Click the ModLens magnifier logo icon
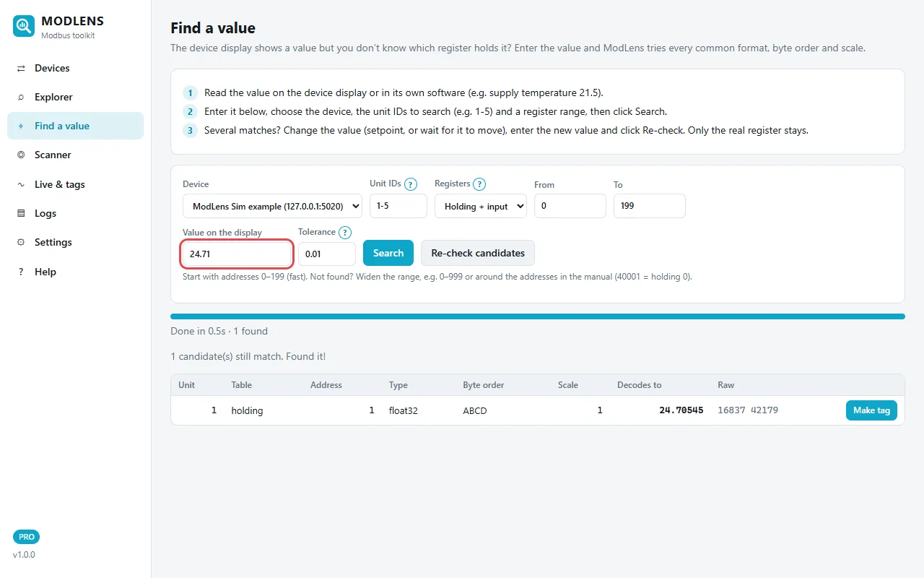924x578 pixels. (x=24, y=26)
